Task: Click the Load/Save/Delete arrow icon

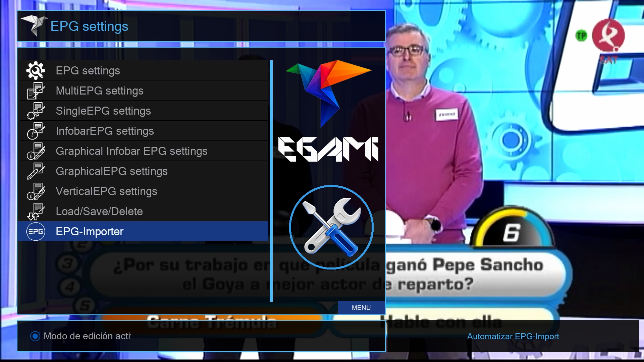Action: tap(36, 212)
